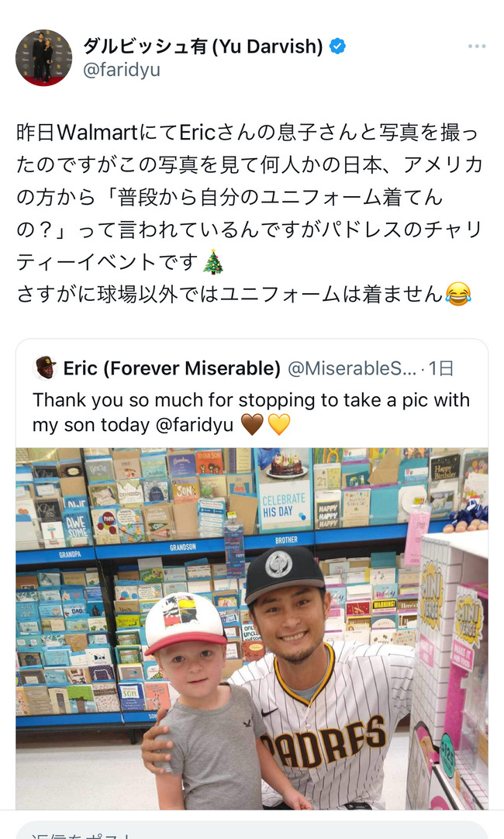Open Eric (Forever Miserable) quoted author name
Screen dimensions: 504x839
pos(171,368)
